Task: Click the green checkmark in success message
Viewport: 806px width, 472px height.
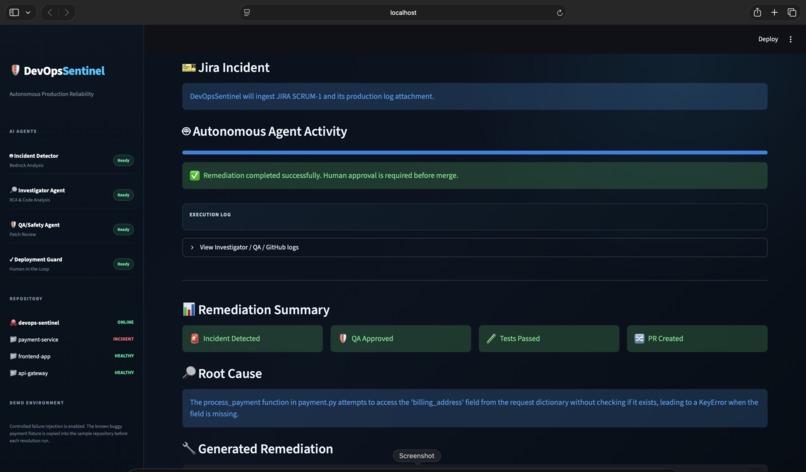Action: coord(194,175)
